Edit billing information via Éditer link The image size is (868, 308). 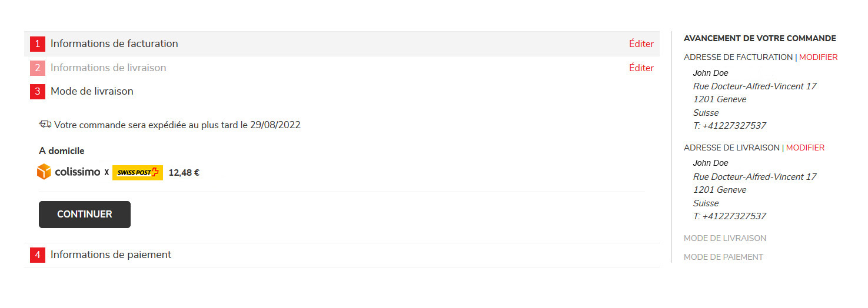tap(641, 43)
